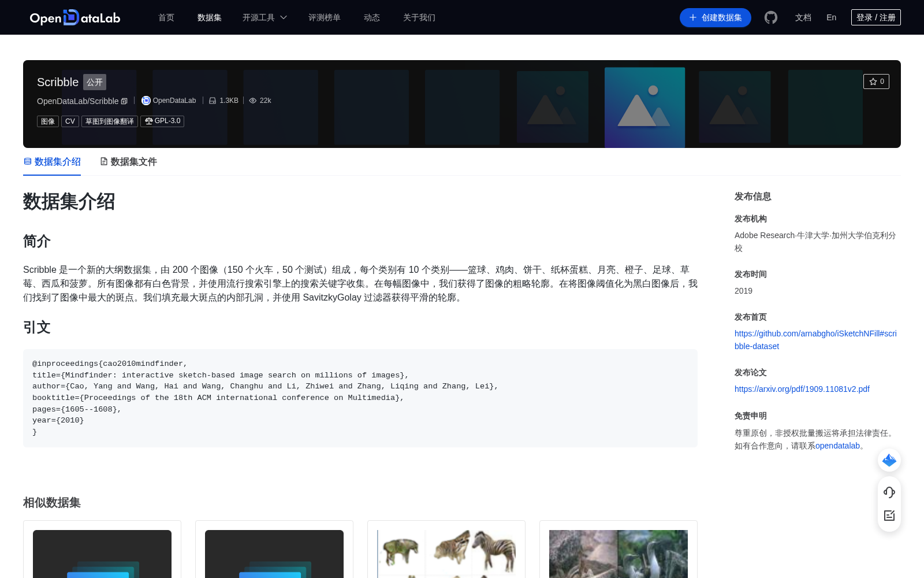Screen dimensions: 924x578
Task: Click the GPL-3.0 license tag
Action: tap(162, 121)
